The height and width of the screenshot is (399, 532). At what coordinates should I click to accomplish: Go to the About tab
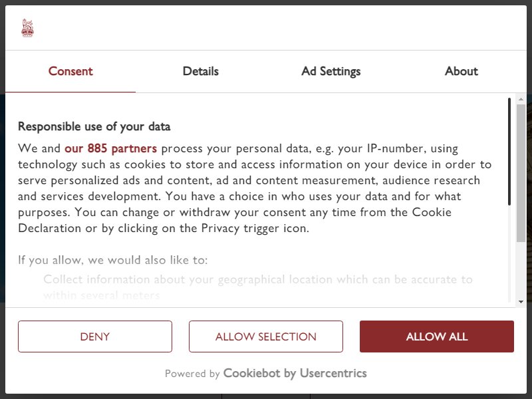461,71
